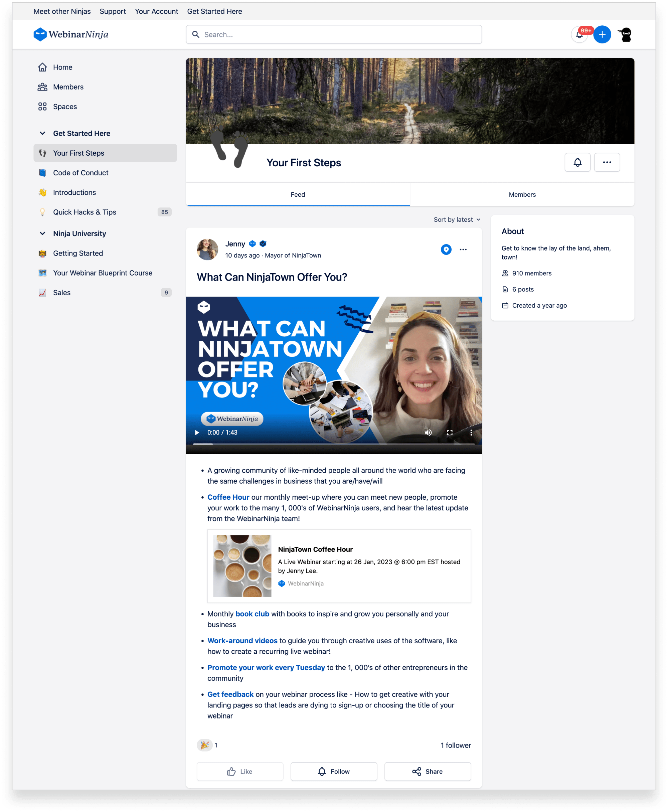Viewport: 668px width, 812px height.
Task: Click the video progress bar
Action: coord(334,444)
